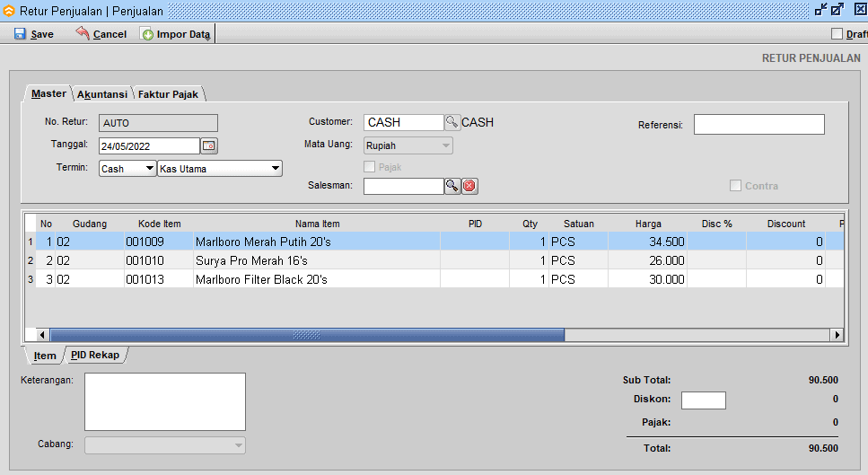Image resolution: width=868 pixels, height=475 pixels.
Task: Toggle the Pajak checkbox
Action: [x=369, y=167]
